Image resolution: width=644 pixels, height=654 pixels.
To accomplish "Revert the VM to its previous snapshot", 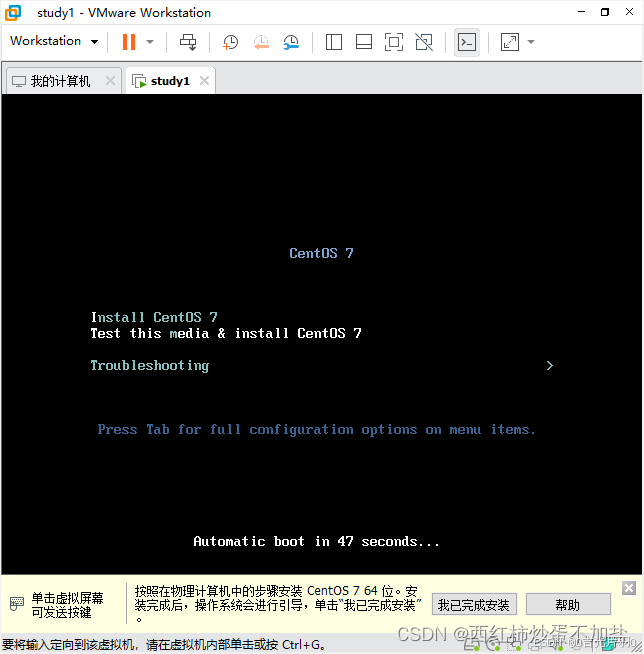I will [x=261, y=42].
